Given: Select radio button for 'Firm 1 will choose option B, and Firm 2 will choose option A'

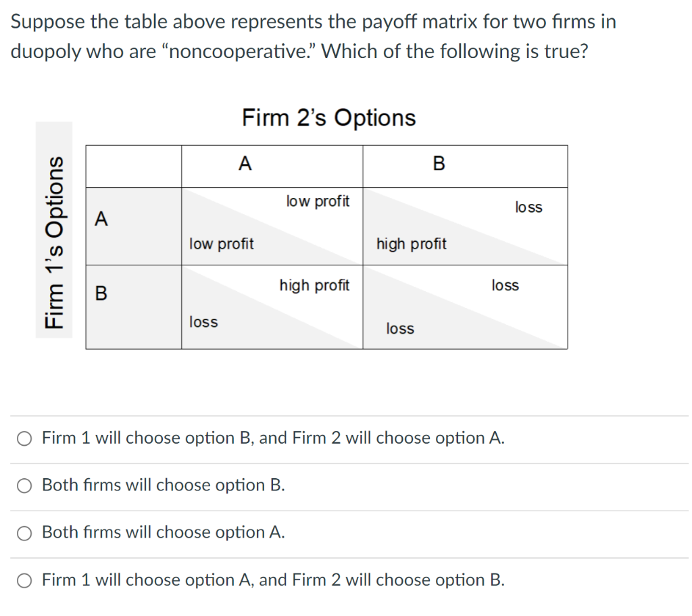Looking at the screenshot, I should pos(24,438).
